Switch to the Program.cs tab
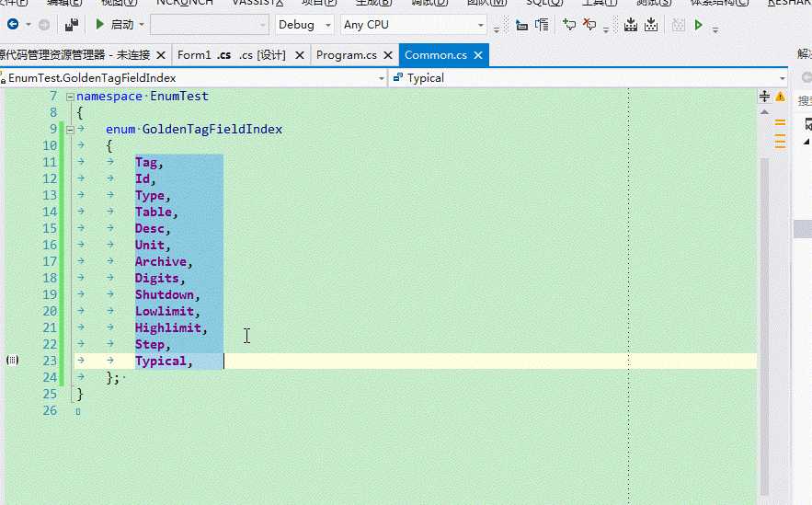 (x=347, y=55)
